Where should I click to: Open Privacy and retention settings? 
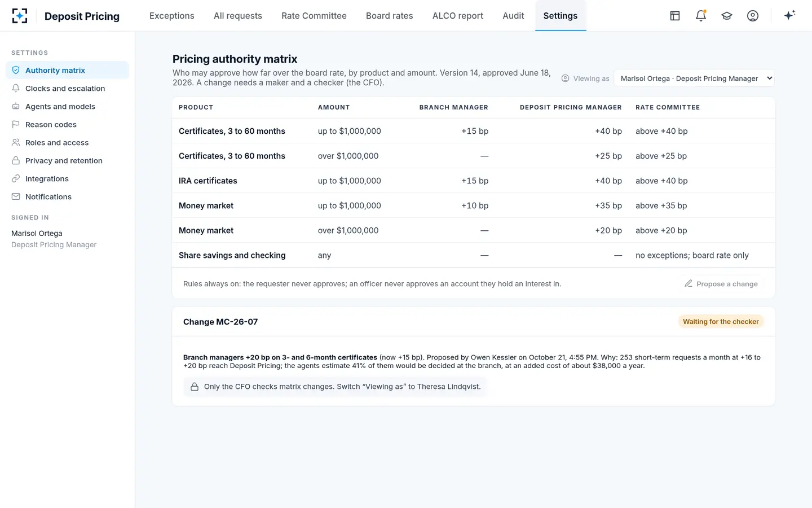point(67,161)
